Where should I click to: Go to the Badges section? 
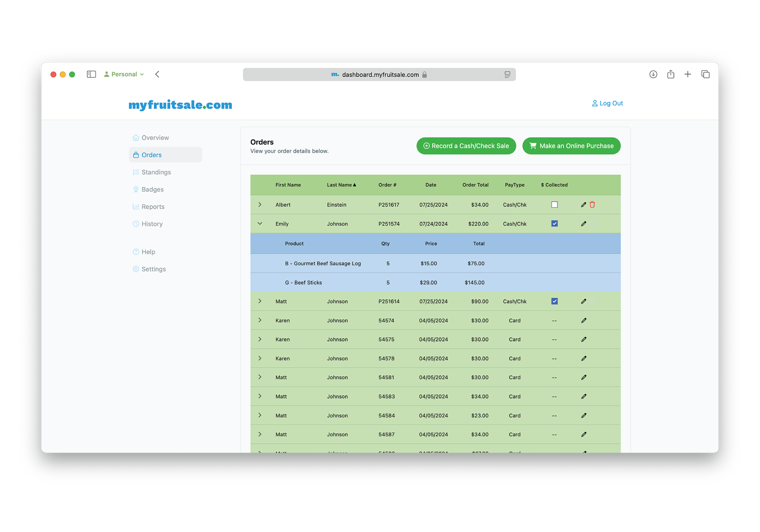click(x=148, y=189)
